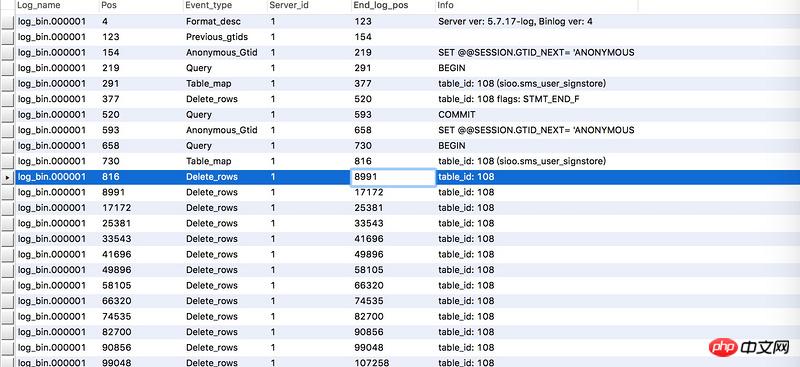Click the Query event cell at Pos 520
This screenshot has width=800, height=367.
225,114
